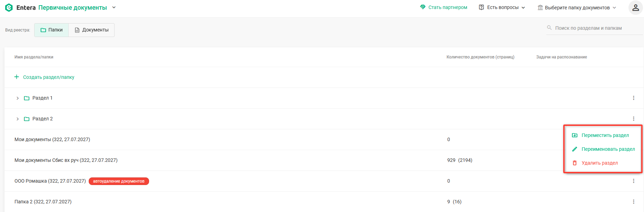Expand the Раздел 2 tree chevron
The width and height of the screenshot is (644, 212).
point(18,119)
